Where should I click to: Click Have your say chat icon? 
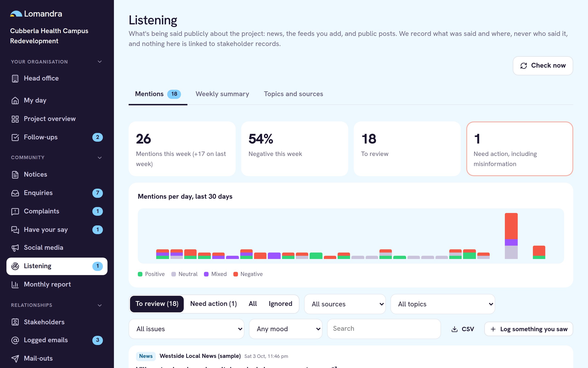[x=15, y=230]
